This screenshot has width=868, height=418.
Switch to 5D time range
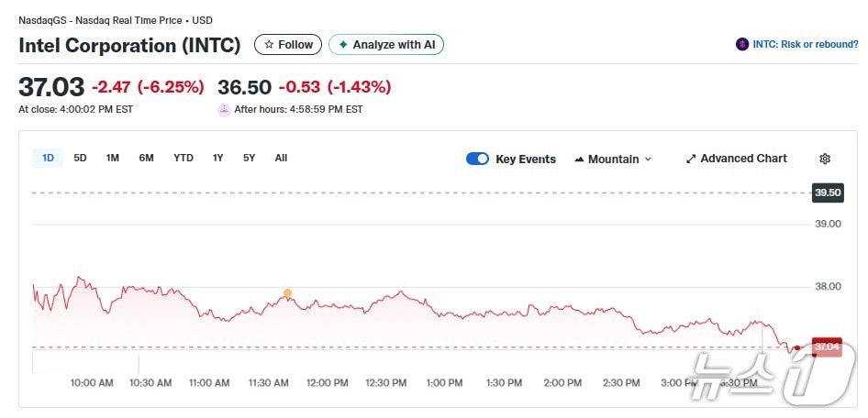(80, 158)
